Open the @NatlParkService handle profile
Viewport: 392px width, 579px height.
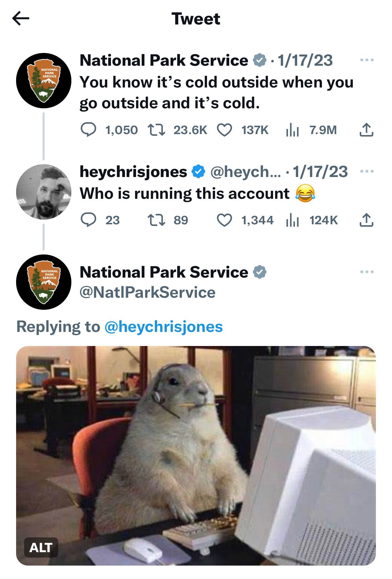[147, 292]
